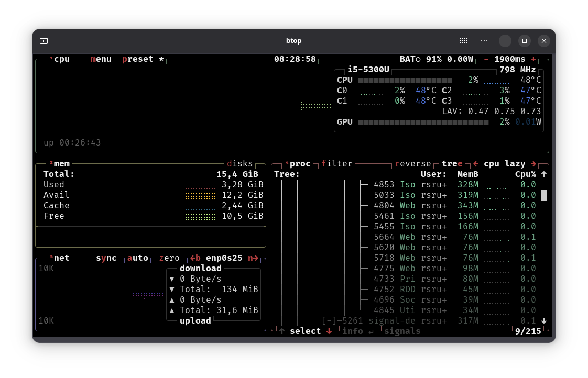The width and height of the screenshot is (588, 378).
Task: Increase update interval with plus sign
Action: tap(533, 59)
